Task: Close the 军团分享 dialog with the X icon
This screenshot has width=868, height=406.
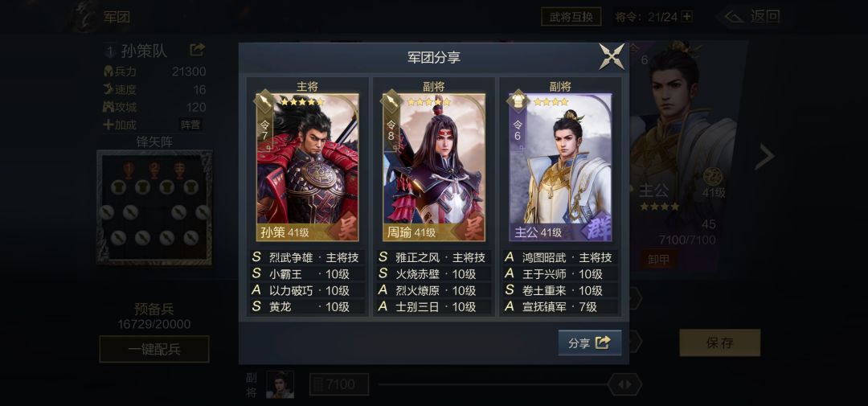Action: 612,56
